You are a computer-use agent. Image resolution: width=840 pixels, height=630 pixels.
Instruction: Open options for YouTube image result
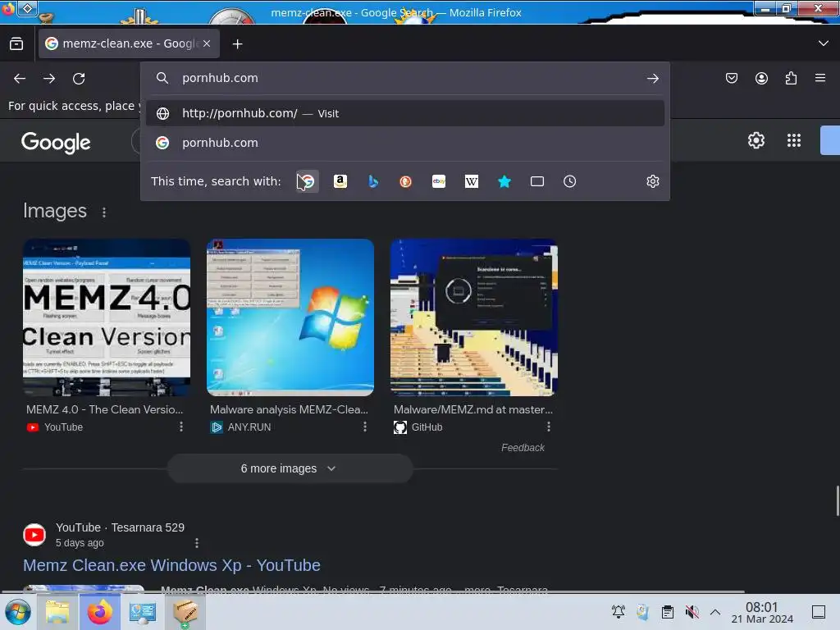click(x=181, y=427)
